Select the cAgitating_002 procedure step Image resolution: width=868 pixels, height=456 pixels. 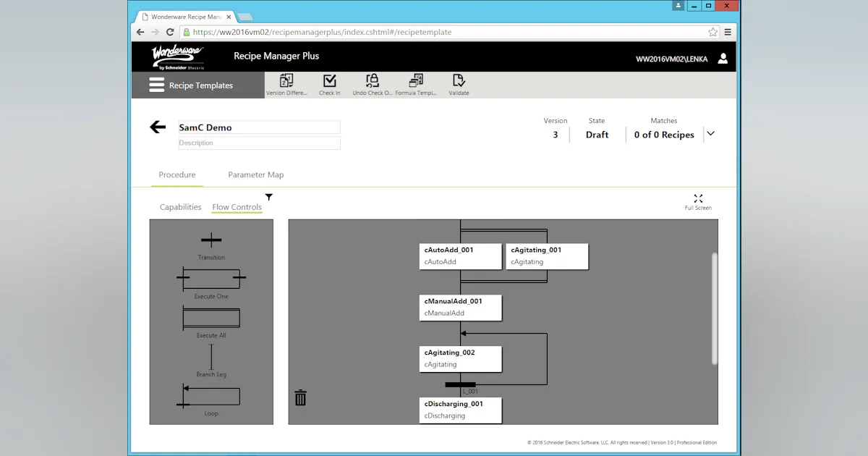461,359
